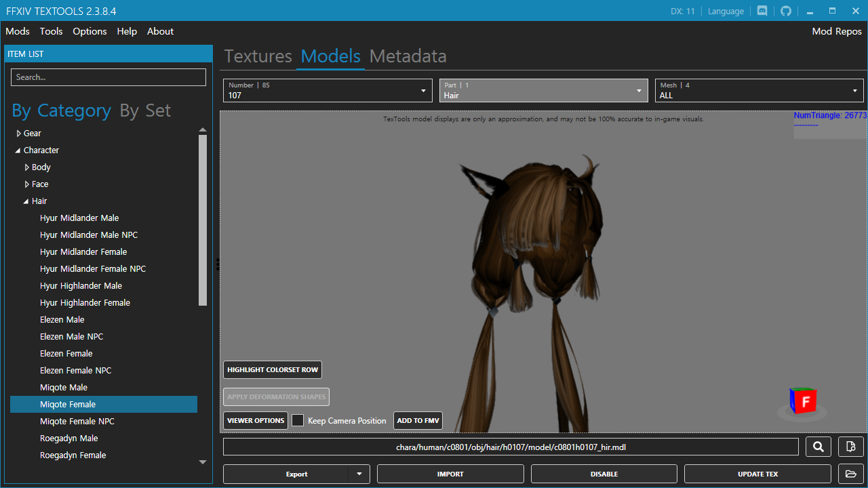Select Roegadyn Male
Viewport: 868px width, 488px height.
[x=69, y=439]
